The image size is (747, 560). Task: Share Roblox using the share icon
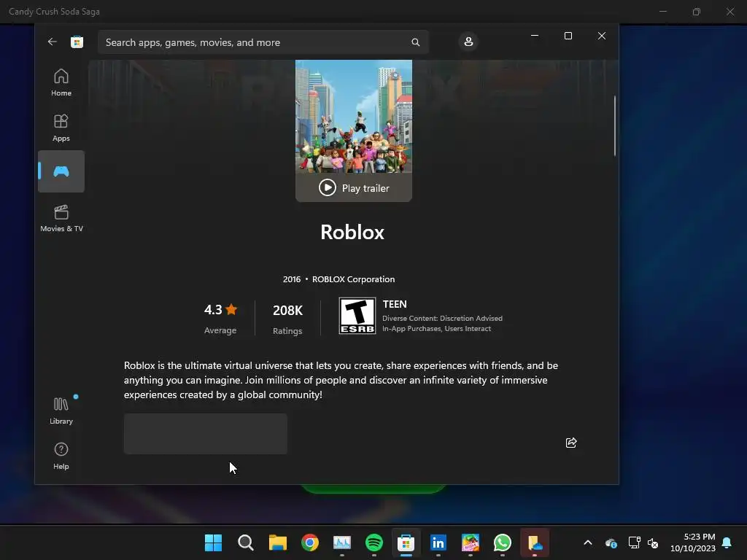pos(570,443)
